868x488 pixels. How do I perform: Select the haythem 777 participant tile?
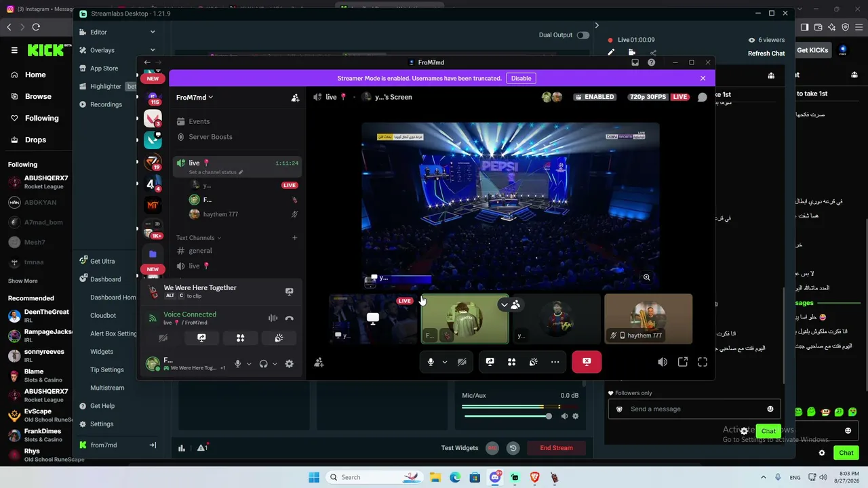648,319
